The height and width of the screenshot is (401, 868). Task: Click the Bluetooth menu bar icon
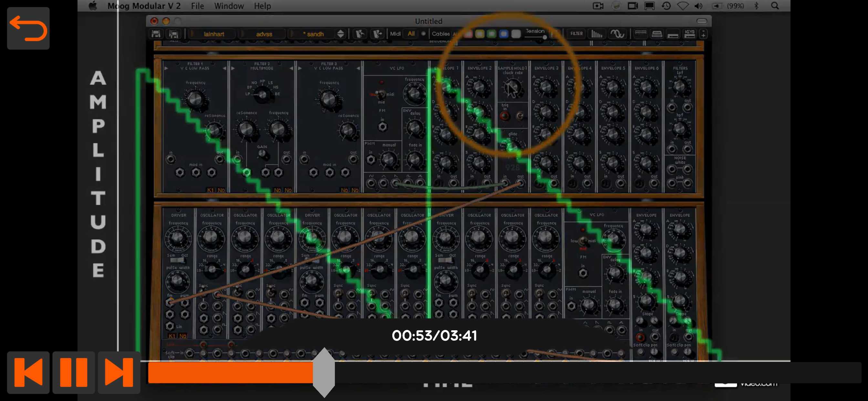tap(757, 6)
